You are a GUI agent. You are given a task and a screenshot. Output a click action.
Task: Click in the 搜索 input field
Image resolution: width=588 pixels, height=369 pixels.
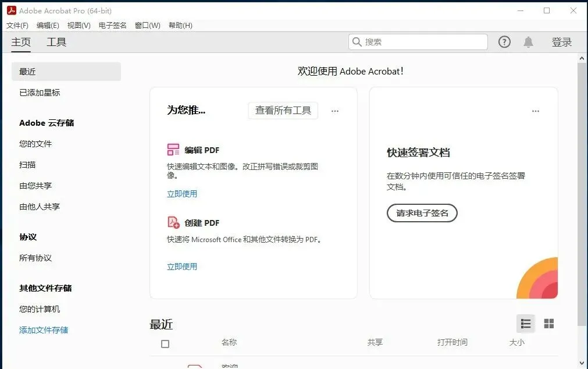418,42
